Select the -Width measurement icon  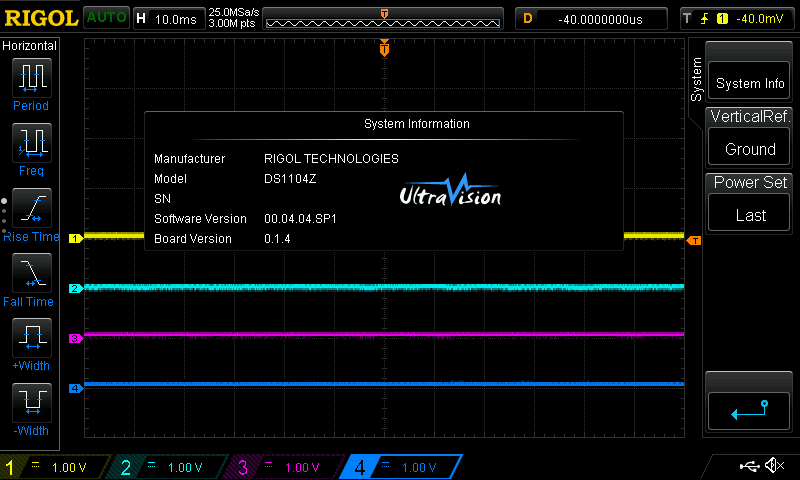click(31, 402)
